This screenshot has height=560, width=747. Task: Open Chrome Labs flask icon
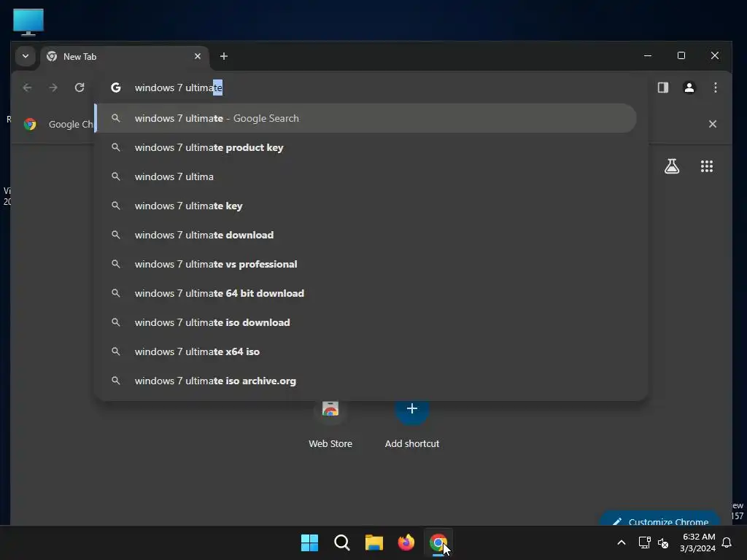672,166
